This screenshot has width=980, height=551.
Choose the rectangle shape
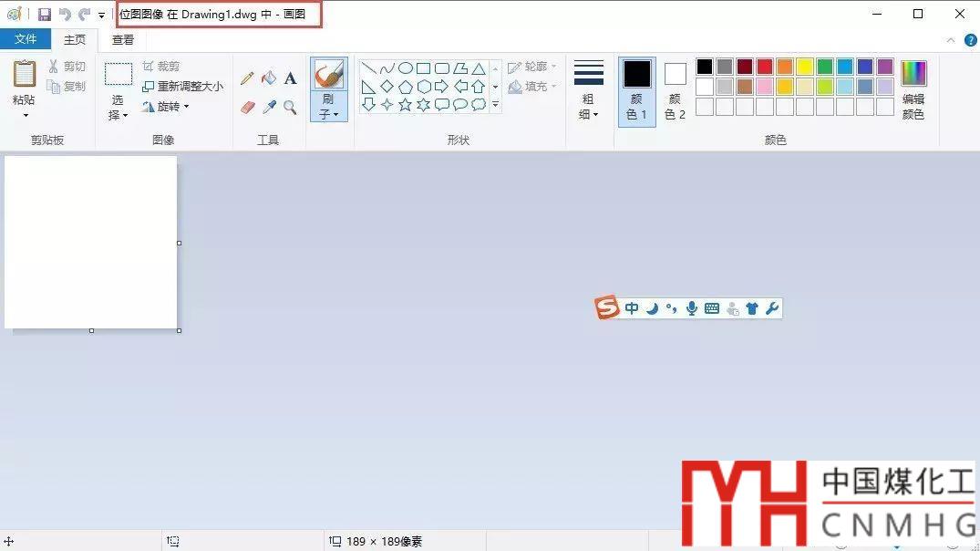(423, 68)
